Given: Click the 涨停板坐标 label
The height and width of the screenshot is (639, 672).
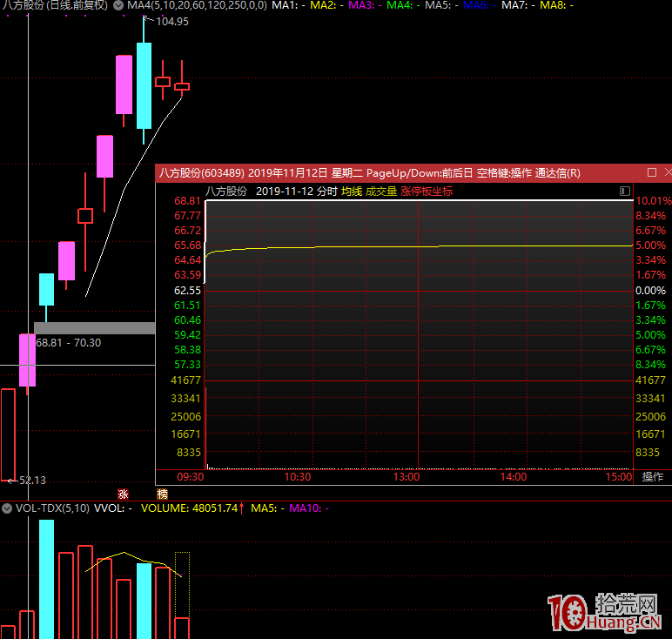Looking at the screenshot, I should tap(427, 192).
